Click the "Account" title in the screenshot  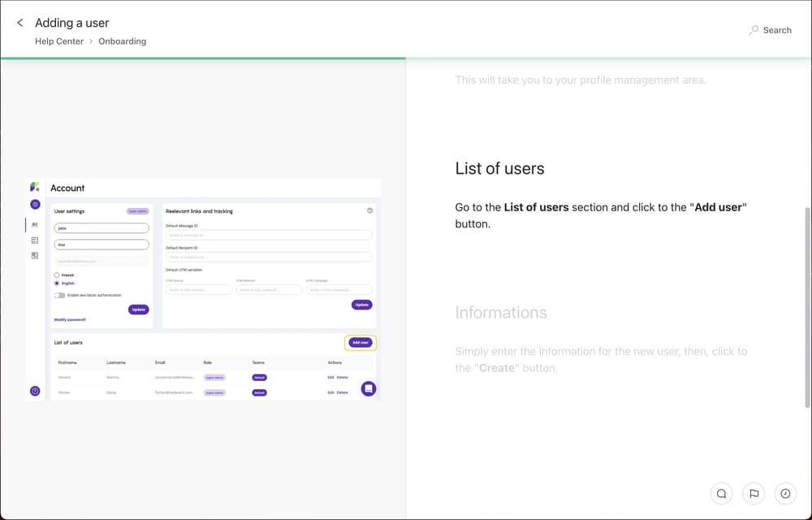(67, 188)
